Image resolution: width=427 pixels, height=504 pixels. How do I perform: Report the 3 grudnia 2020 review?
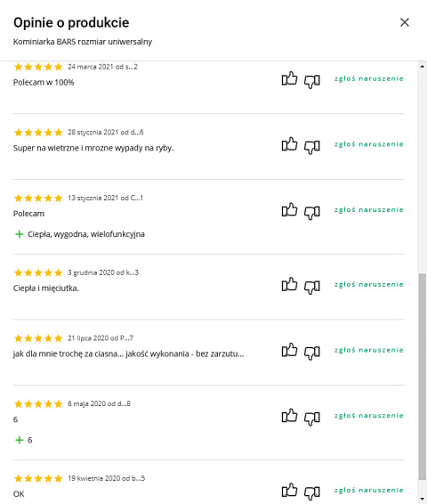pos(368,284)
